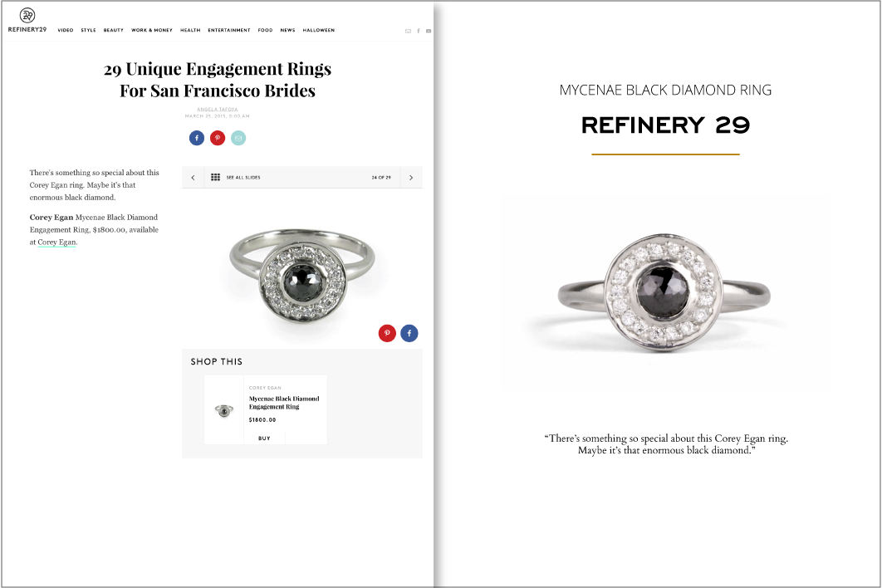Go back using the left chevron arrow
This screenshot has width=882, height=588.
[x=193, y=177]
